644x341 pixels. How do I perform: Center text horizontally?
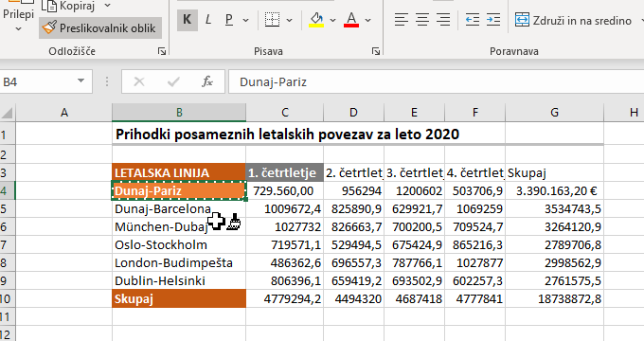click(422, 20)
